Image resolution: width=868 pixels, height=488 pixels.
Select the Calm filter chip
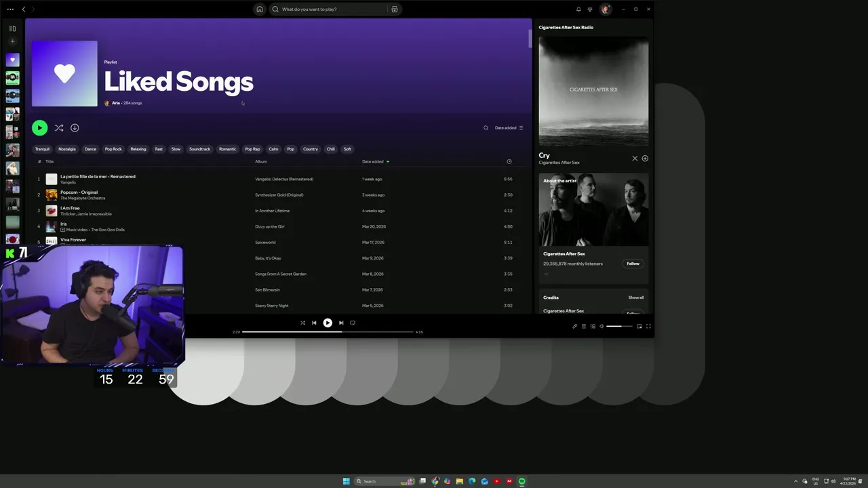point(273,149)
